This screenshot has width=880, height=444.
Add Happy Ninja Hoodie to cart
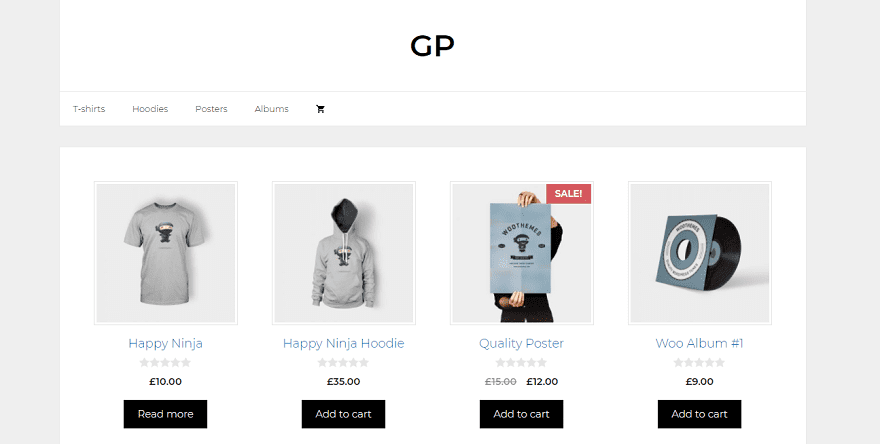click(343, 414)
